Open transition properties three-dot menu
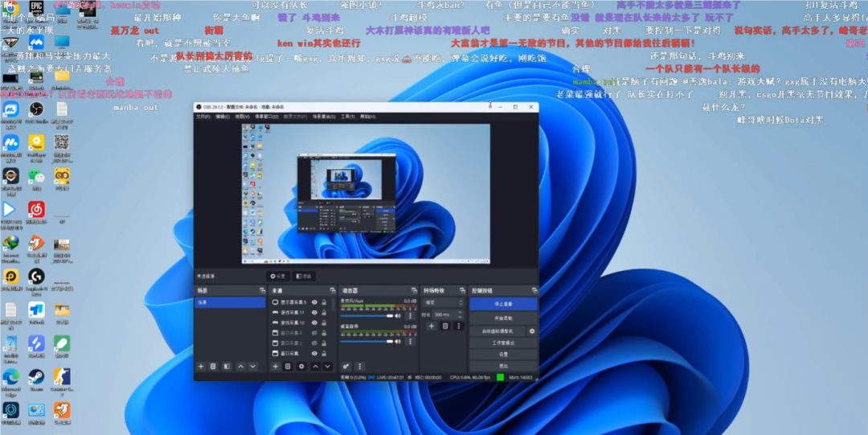Screen dimensions: 868x435 click(458, 326)
